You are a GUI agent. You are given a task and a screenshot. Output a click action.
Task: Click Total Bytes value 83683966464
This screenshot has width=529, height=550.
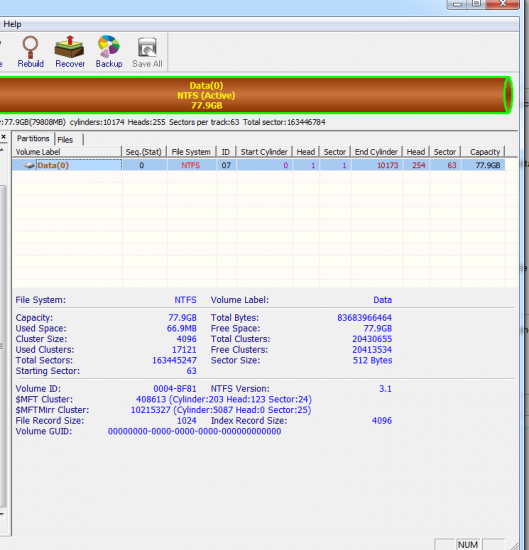(364, 317)
